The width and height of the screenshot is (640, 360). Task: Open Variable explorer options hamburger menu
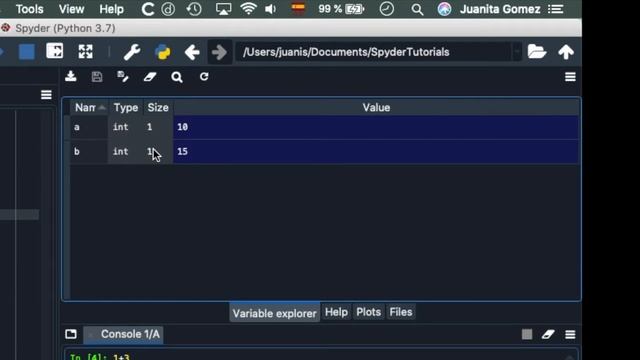pyautogui.click(x=570, y=77)
